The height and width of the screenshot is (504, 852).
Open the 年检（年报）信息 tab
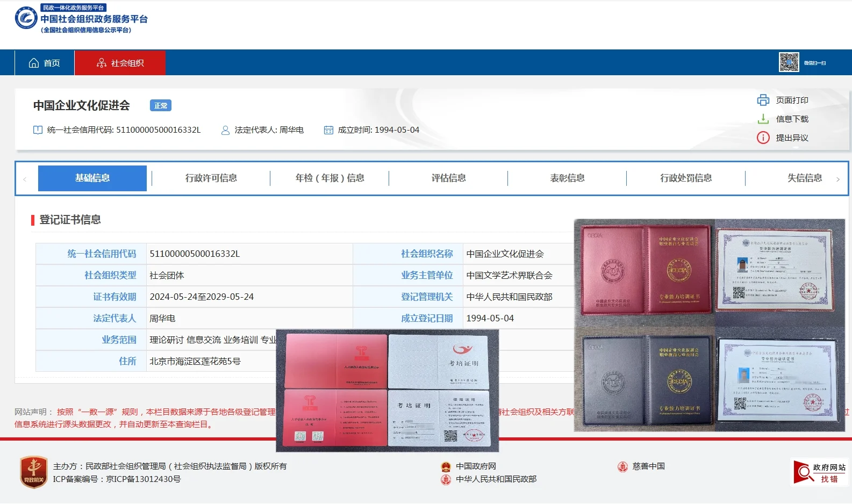click(x=330, y=178)
